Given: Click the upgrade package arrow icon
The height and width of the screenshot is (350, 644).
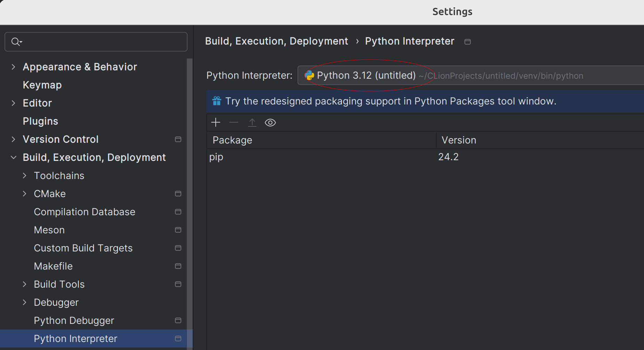Looking at the screenshot, I should tap(252, 123).
